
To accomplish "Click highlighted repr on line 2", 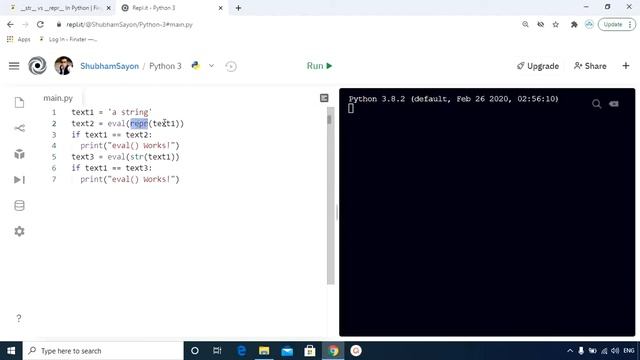I will click(139, 123).
